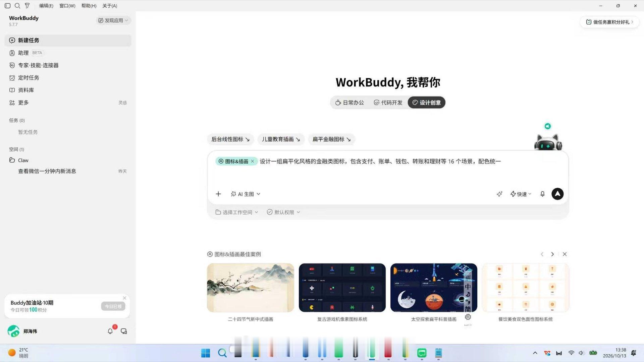Click the 新建任务 button
Screen dimensions: 644x362
click(x=68, y=40)
